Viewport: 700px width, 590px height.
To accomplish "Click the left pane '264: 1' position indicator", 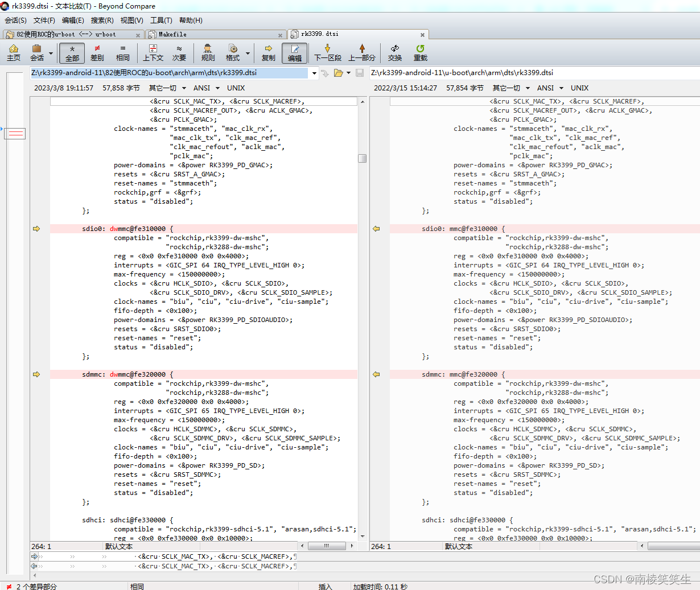I will [41, 546].
